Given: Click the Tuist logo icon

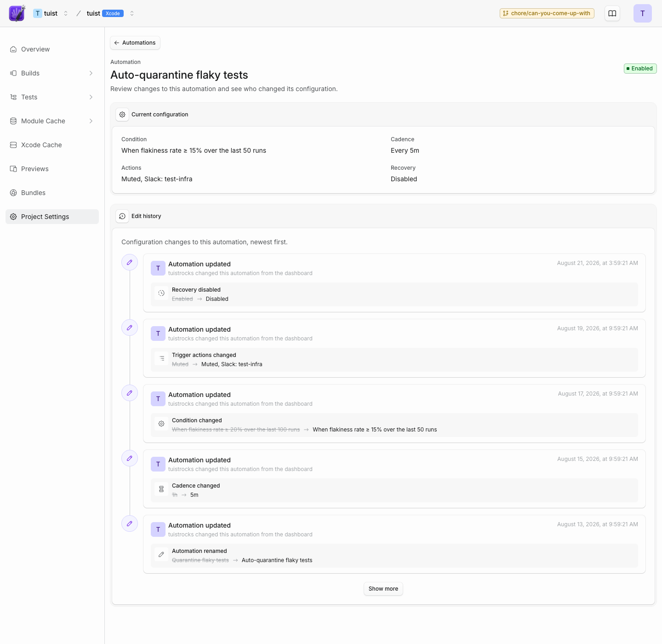Looking at the screenshot, I should [17, 13].
